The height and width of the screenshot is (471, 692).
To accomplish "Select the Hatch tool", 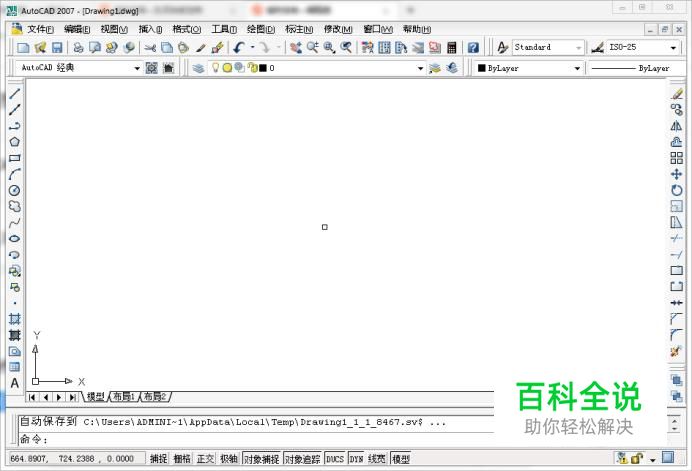I will coord(15,319).
